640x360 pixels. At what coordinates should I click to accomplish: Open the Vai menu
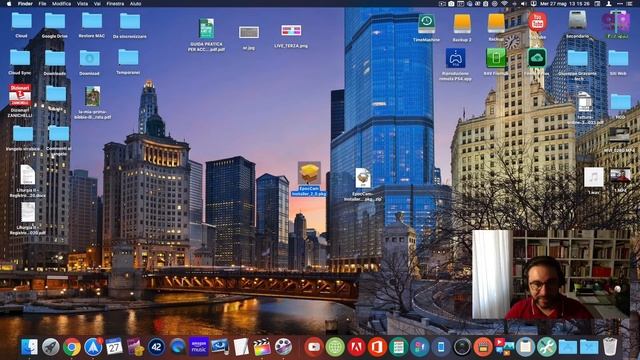coord(97,4)
